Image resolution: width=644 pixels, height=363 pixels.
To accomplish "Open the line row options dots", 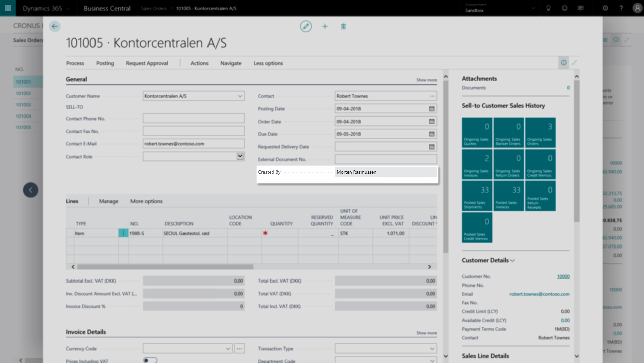I will point(123,233).
